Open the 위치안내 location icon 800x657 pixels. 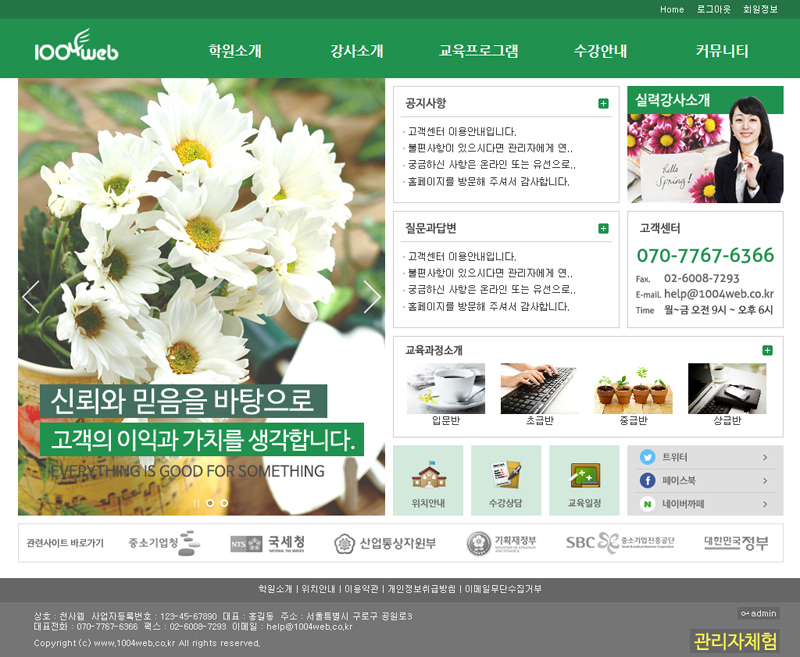tap(428, 480)
